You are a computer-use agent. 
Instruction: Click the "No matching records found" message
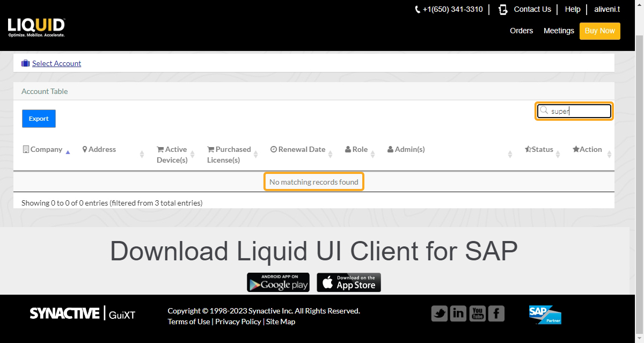(314, 182)
